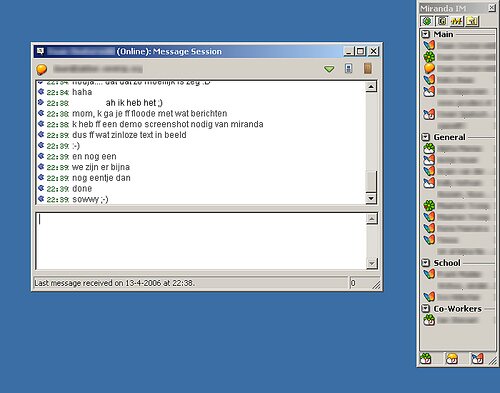Collapse the General contact group

pos(425,137)
